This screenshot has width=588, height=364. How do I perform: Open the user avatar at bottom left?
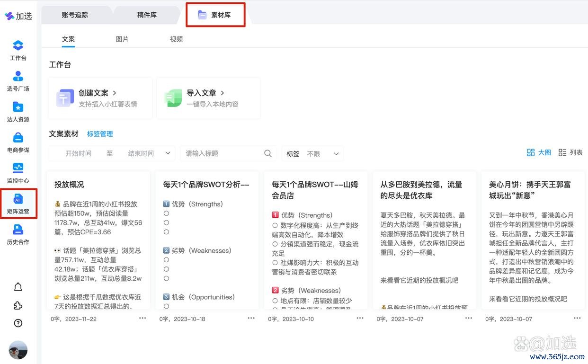18,350
